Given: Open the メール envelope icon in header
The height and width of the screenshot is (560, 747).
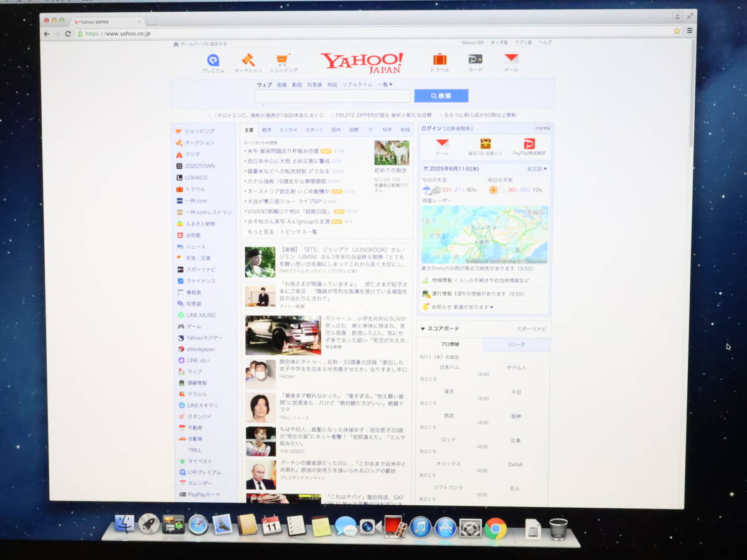Looking at the screenshot, I should pyautogui.click(x=511, y=59).
